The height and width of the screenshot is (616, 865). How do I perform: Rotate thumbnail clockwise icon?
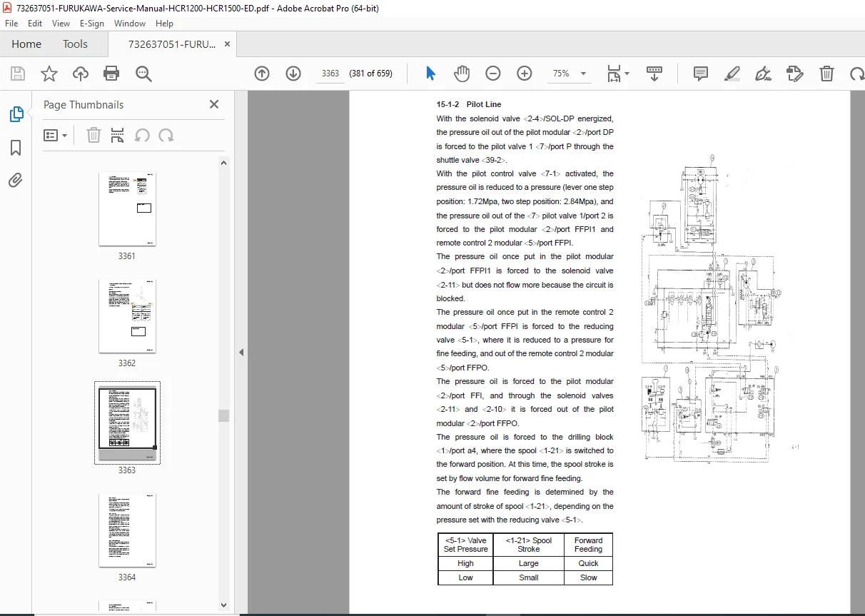166,135
